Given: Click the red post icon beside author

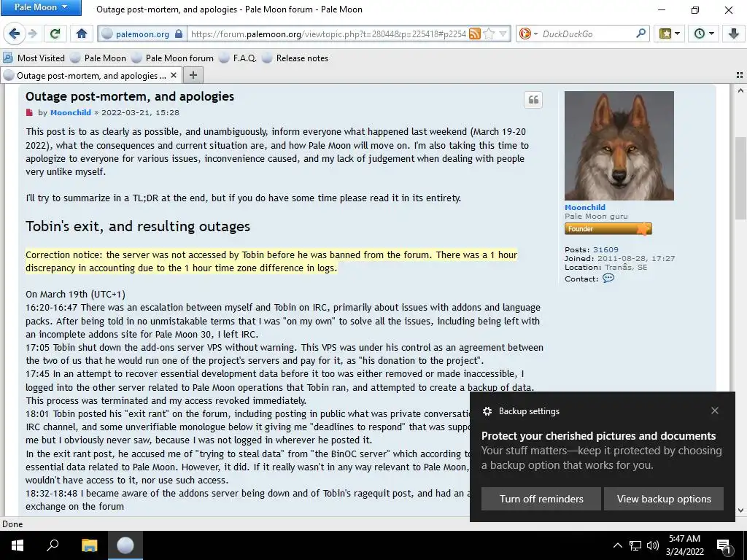Looking at the screenshot, I should (29, 113).
